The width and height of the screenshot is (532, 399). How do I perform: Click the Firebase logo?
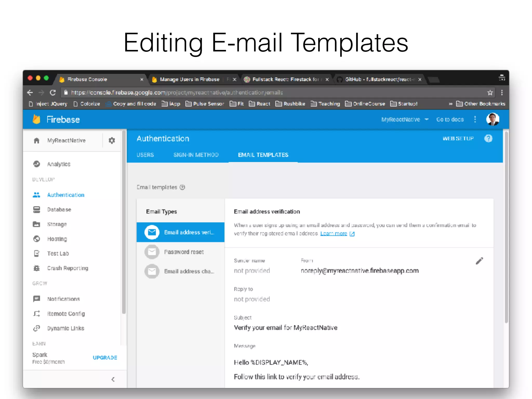point(56,119)
